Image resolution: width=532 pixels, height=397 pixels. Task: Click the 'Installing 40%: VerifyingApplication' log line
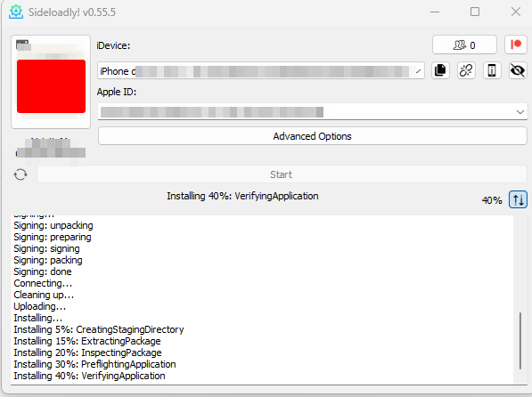click(x=89, y=376)
